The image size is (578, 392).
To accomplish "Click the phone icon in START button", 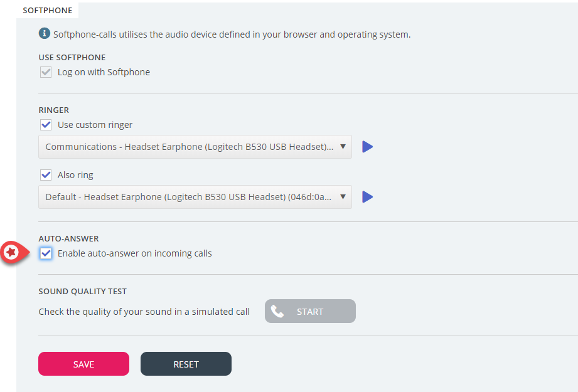I will tap(277, 312).
